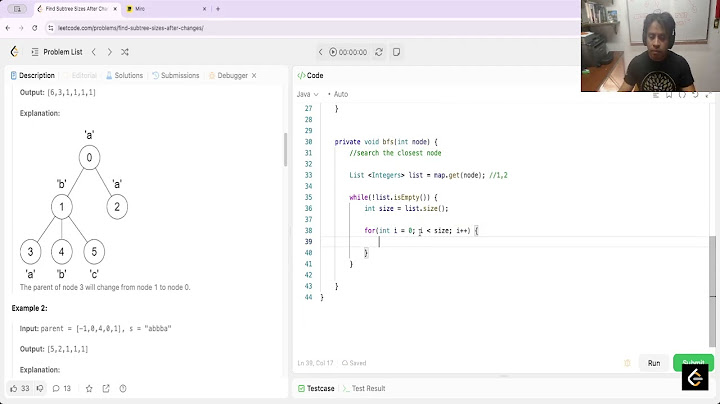Click the description panel scrollbar

285,150
